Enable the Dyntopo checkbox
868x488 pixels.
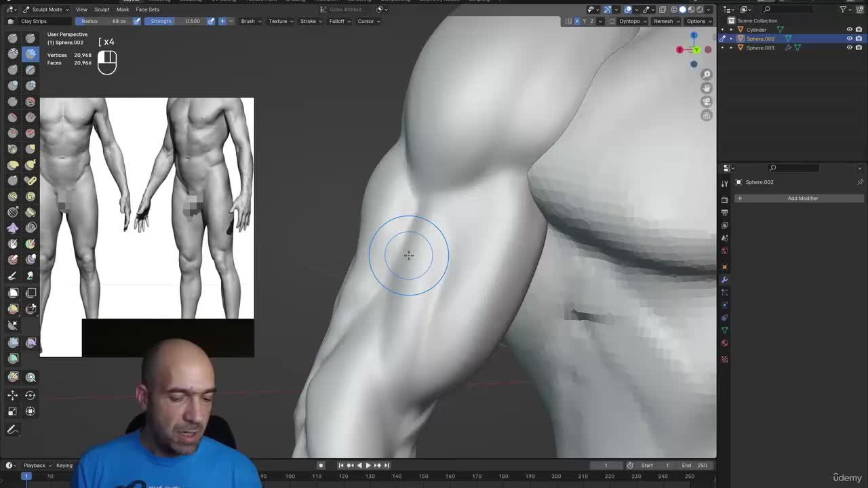612,21
